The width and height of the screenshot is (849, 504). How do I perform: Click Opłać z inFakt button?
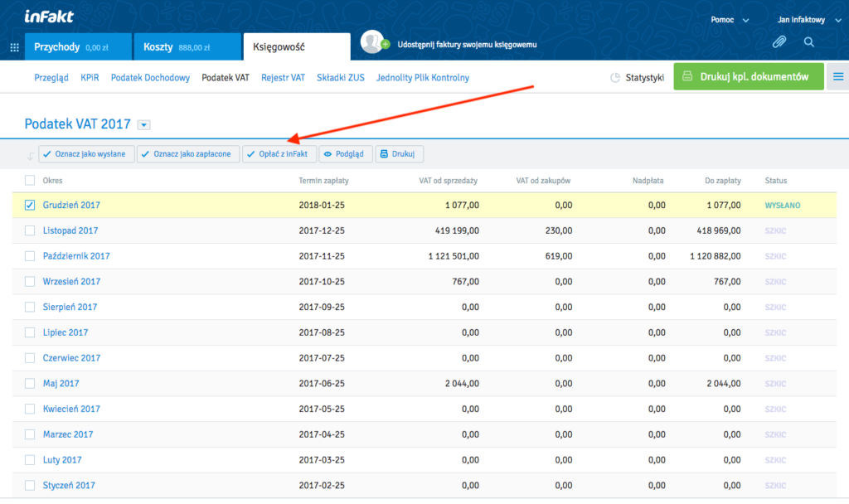279,154
